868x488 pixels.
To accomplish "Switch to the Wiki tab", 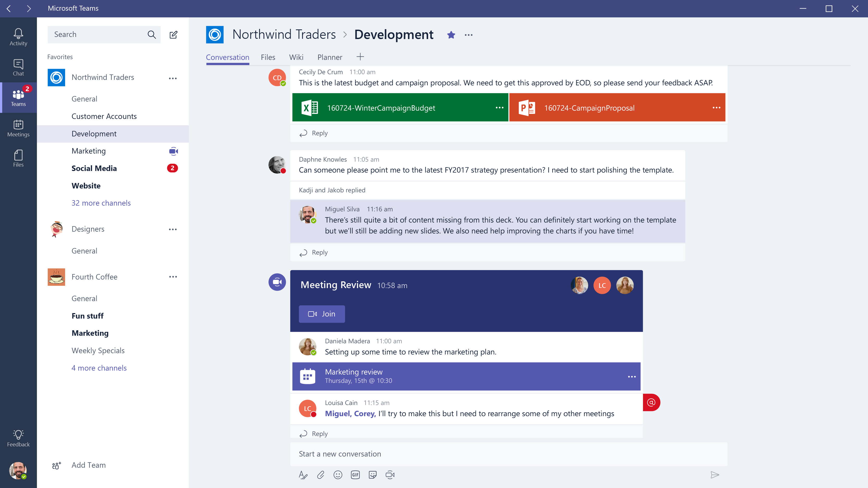I will click(x=296, y=57).
